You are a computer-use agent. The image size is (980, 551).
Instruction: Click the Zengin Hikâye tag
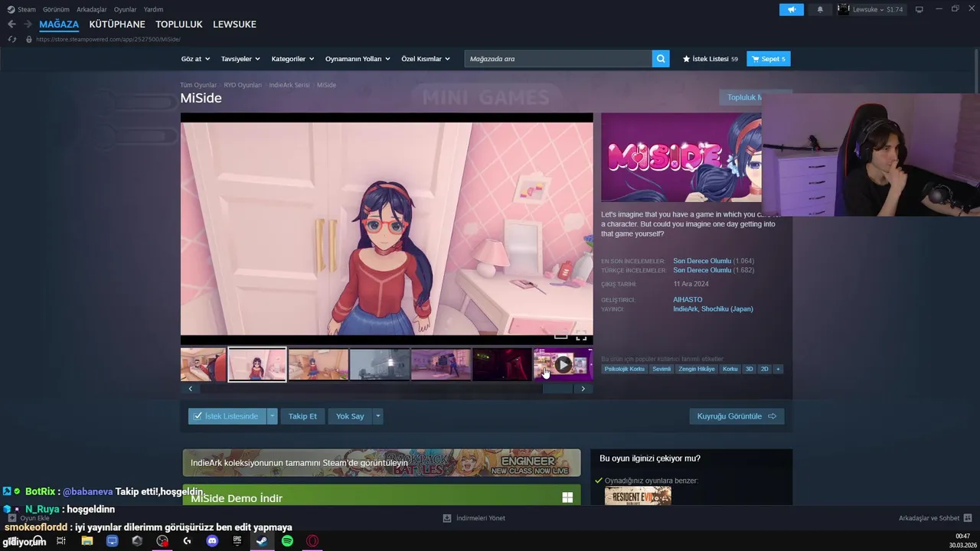(697, 369)
